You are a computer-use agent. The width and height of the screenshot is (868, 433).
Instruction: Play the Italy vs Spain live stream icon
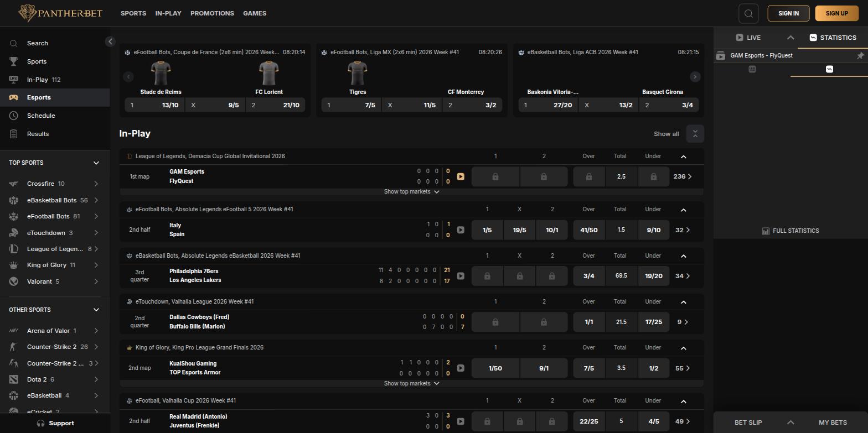[x=461, y=229]
